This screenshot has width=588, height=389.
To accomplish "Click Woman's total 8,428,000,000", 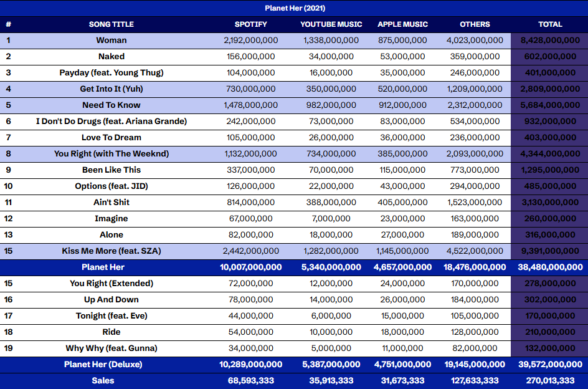I will tap(550, 41).
